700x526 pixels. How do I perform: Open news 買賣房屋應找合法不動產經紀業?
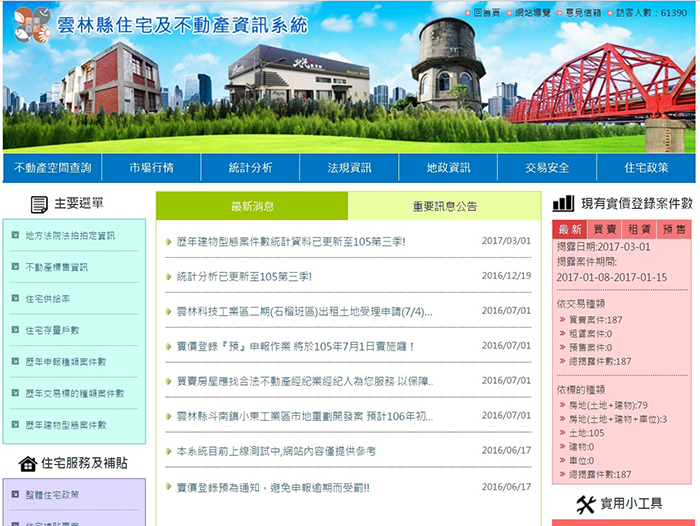(x=305, y=381)
